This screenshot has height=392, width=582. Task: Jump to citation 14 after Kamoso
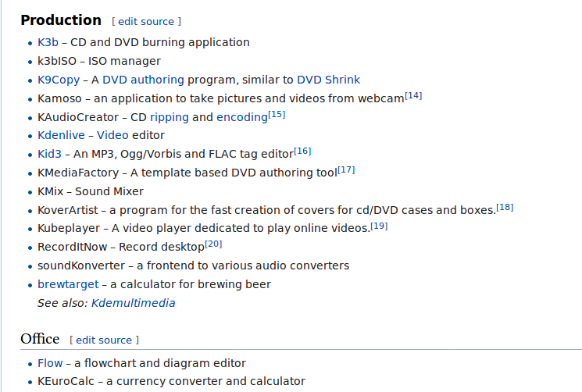[413, 95]
